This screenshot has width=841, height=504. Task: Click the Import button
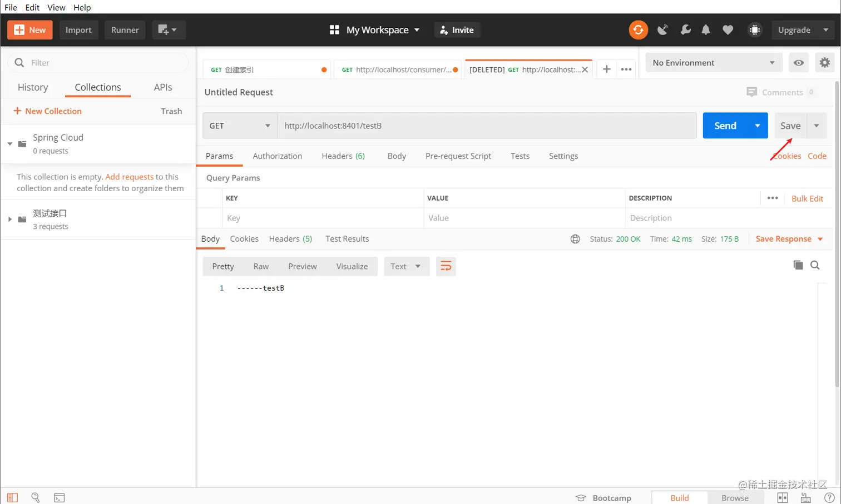[x=78, y=30]
